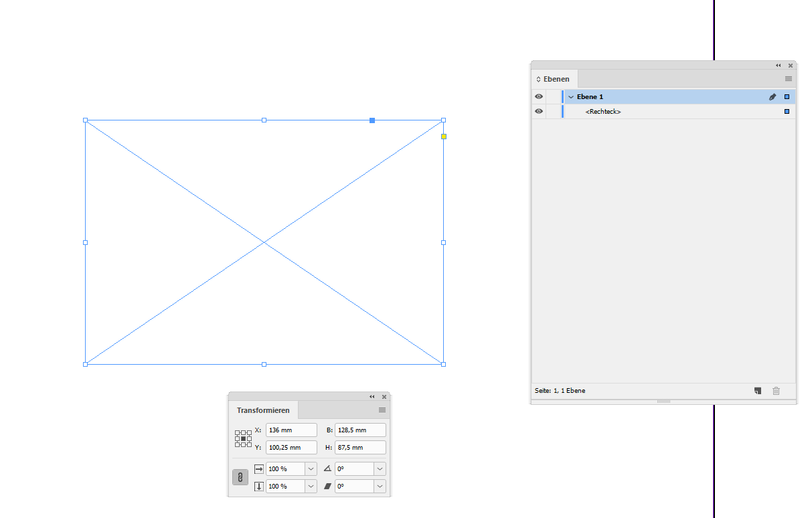Image resolution: width=812 pixels, height=518 pixels.
Task: Collapse the Ebenen panel to icons
Action: pyautogui.click(x=779, y=66)
